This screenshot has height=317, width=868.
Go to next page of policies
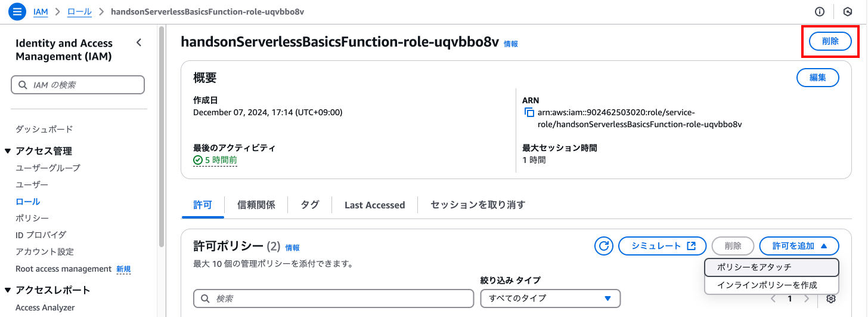[807, 298]
